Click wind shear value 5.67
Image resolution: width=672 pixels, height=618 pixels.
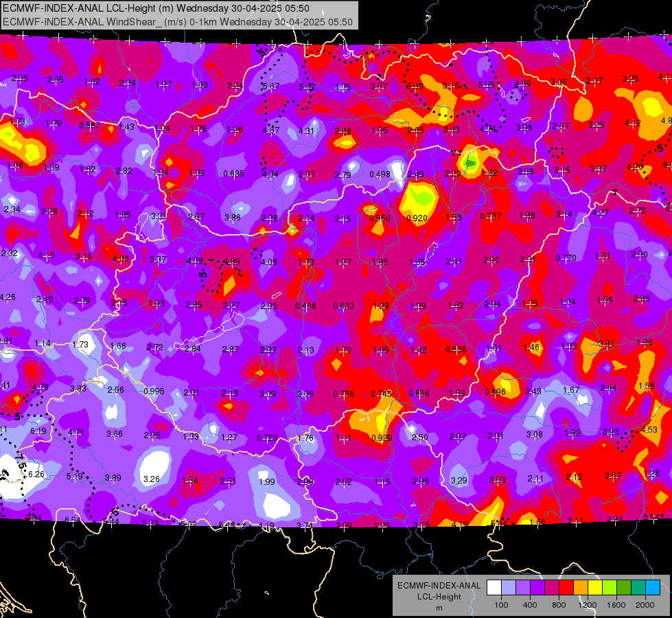pos(271,87)
